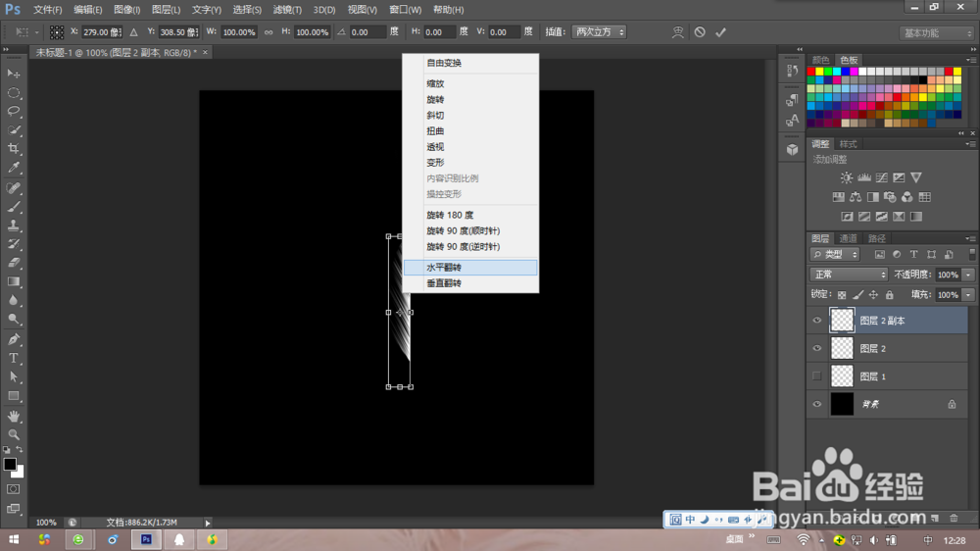This screenshot has width=980, height=551.
Task: Pick the yellow swatch in top row
Action: (819, 72)
